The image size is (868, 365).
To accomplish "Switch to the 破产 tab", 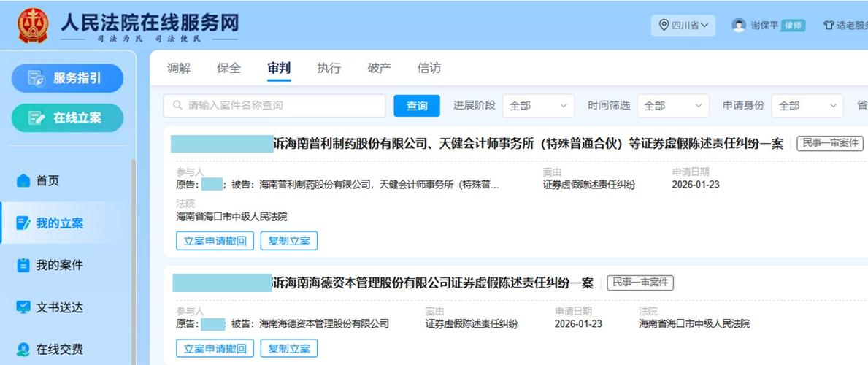I will (x=379, y=68).
